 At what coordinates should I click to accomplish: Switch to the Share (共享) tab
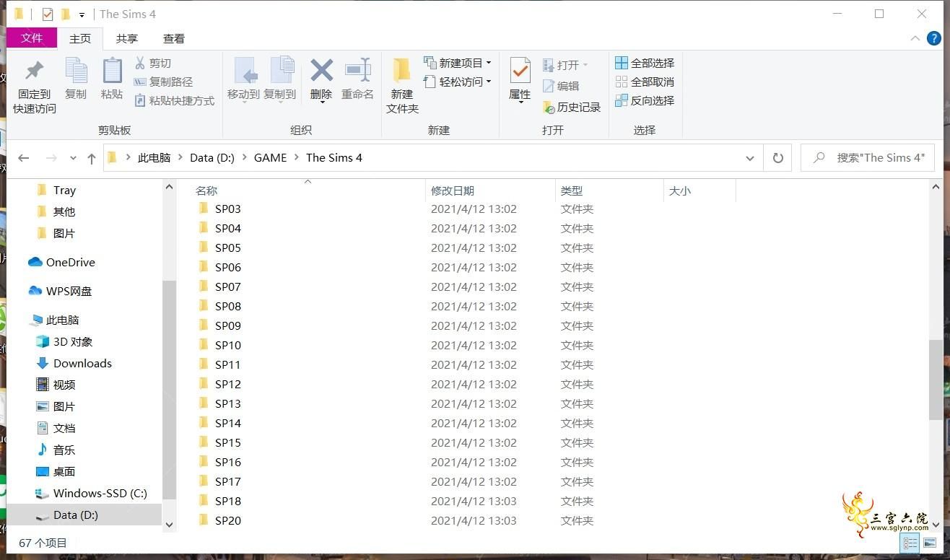coord(127,39)
